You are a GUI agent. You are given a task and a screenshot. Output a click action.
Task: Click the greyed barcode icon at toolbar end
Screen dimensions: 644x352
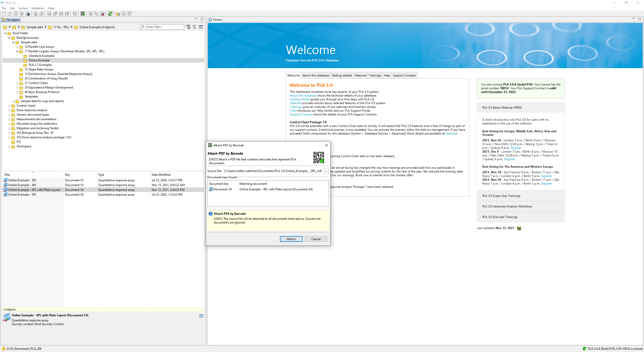pyautogui.click(x=129, y=14)
